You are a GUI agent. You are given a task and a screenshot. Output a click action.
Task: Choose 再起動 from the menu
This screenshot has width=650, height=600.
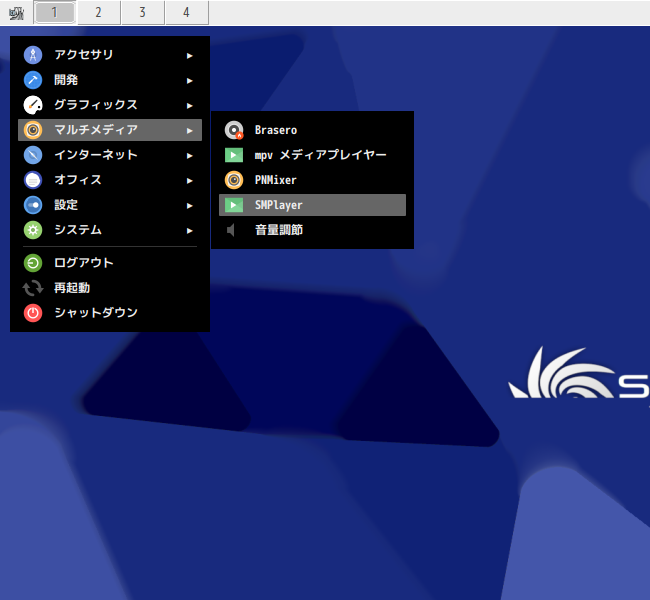(110, 288)
